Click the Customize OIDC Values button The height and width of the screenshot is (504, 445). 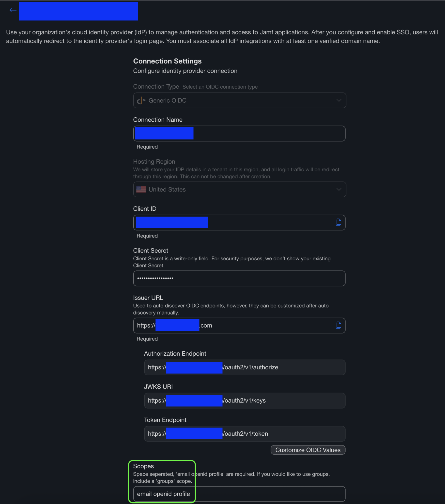(308, 450)
